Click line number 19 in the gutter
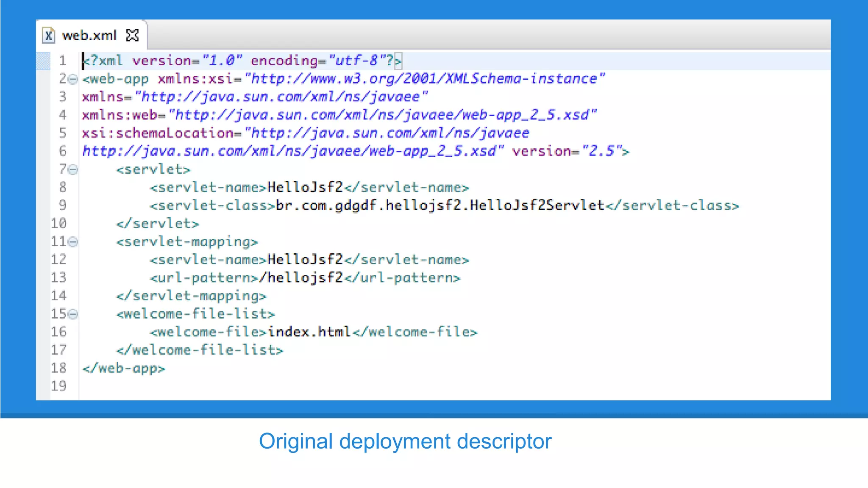Viewport: 868px width, 488px height. [59, 386]
